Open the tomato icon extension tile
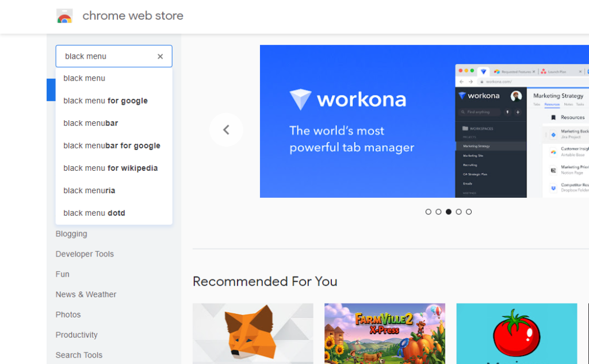 tap(516, 334)
